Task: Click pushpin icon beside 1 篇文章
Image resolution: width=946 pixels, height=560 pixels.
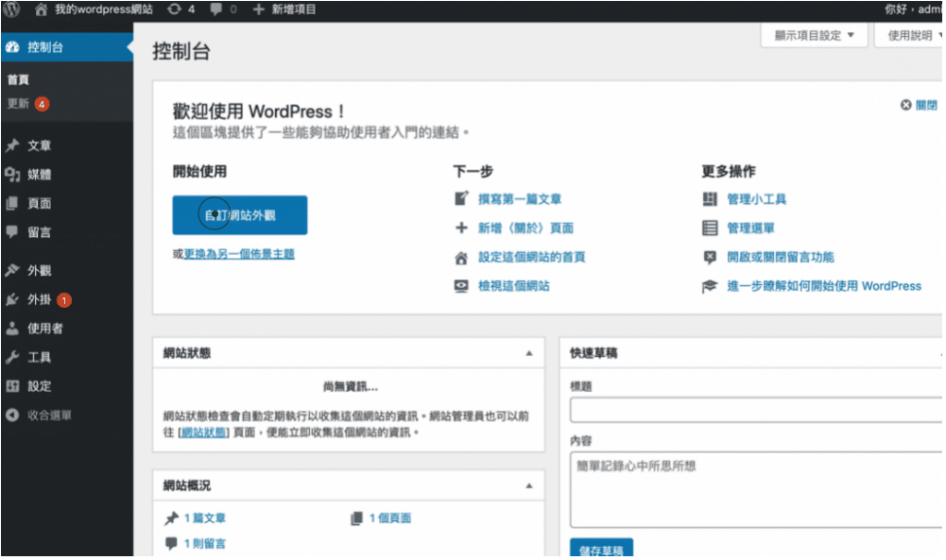Action: 172,518
